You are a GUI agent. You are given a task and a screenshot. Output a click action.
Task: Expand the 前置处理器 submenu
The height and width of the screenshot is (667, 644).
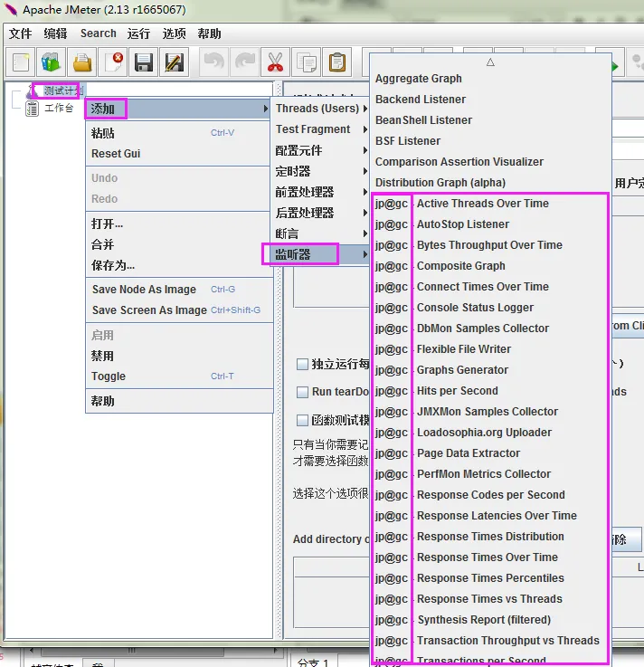[320, 192]
